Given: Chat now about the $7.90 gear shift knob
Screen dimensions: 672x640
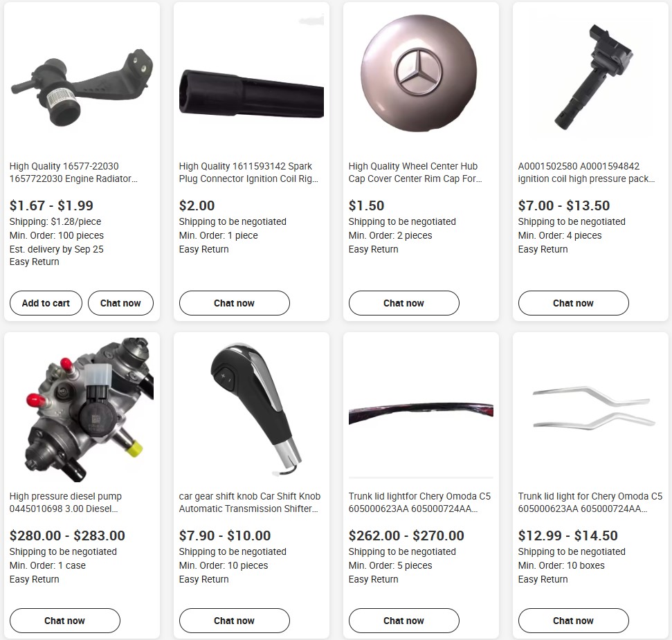Looking at the screenshot, I should coord(235,621).
